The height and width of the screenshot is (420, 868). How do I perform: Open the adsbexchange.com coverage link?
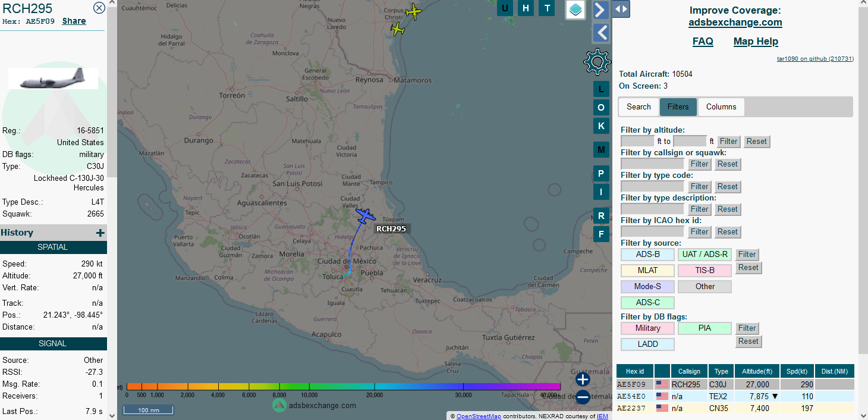[x=735, y=23]
